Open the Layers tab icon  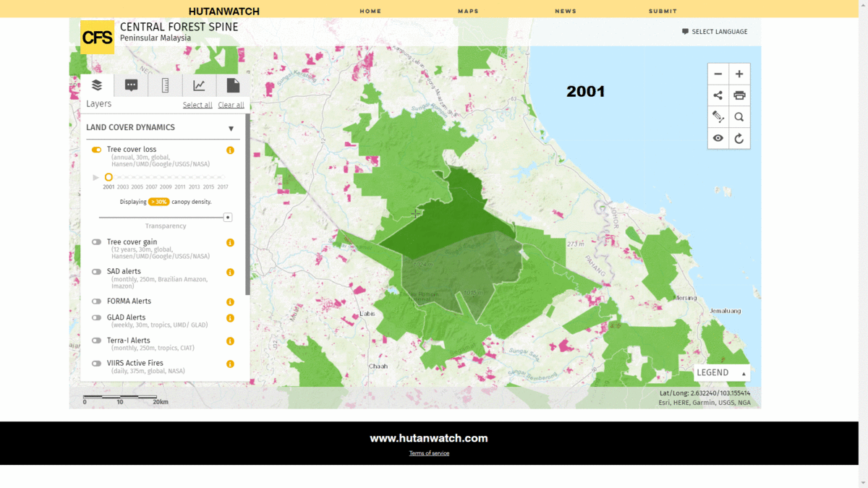coord(97,85)
